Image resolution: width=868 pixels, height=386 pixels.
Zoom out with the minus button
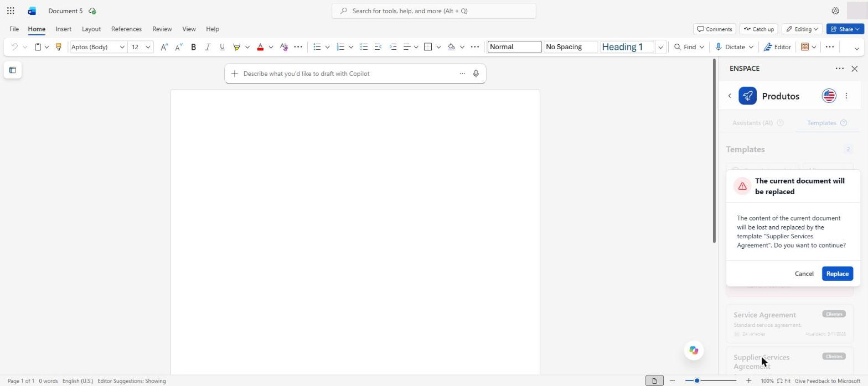673,380
